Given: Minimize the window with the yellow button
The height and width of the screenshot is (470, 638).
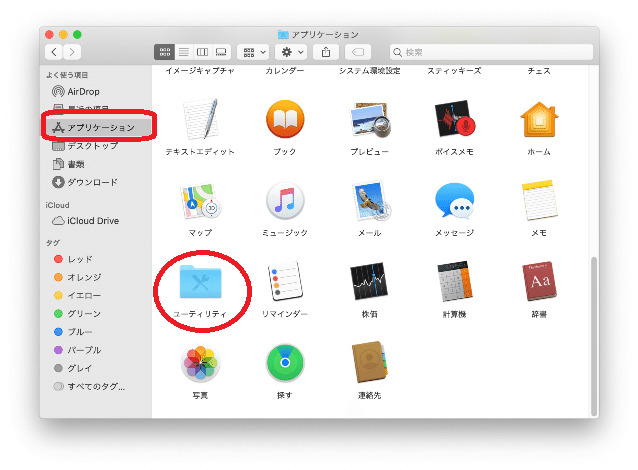Looking at the screenshot, I should [x=63, y=35].
